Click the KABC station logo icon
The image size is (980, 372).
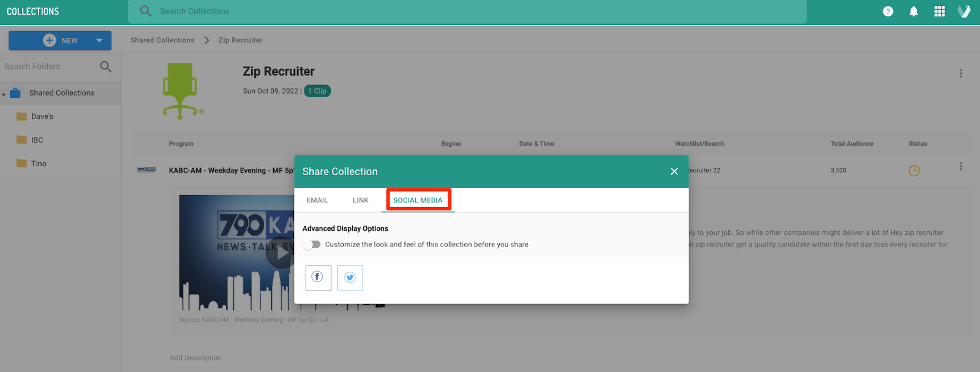(146, 169)
